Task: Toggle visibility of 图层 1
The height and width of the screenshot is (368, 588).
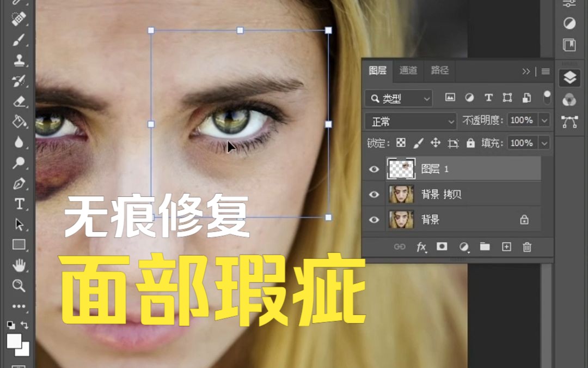Action: [373, 169]
